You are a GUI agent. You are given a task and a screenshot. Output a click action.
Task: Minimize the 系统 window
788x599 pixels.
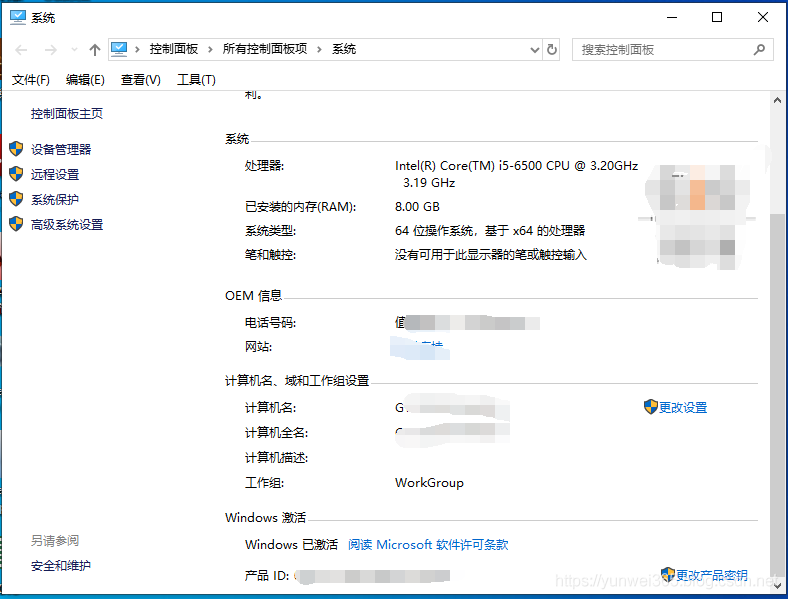[672, 18]
